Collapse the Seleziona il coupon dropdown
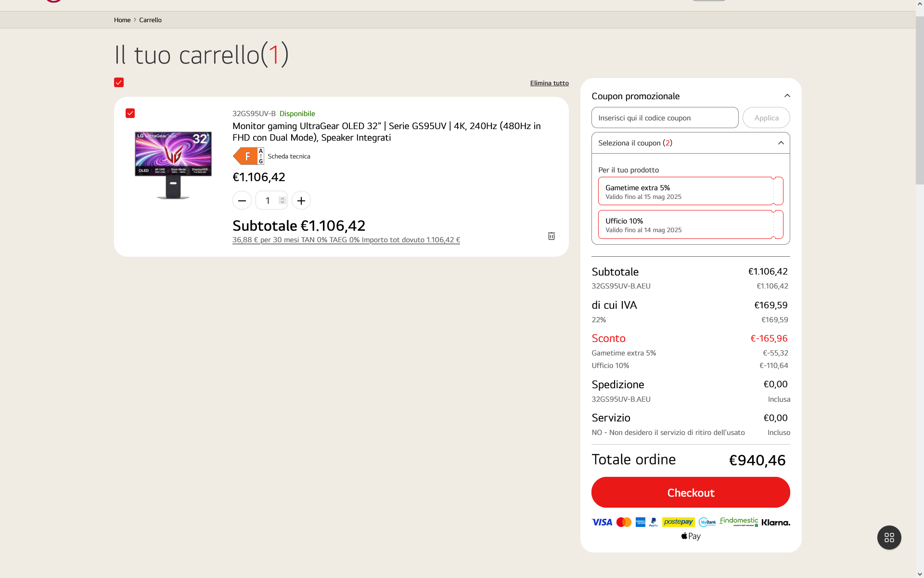 781,143
